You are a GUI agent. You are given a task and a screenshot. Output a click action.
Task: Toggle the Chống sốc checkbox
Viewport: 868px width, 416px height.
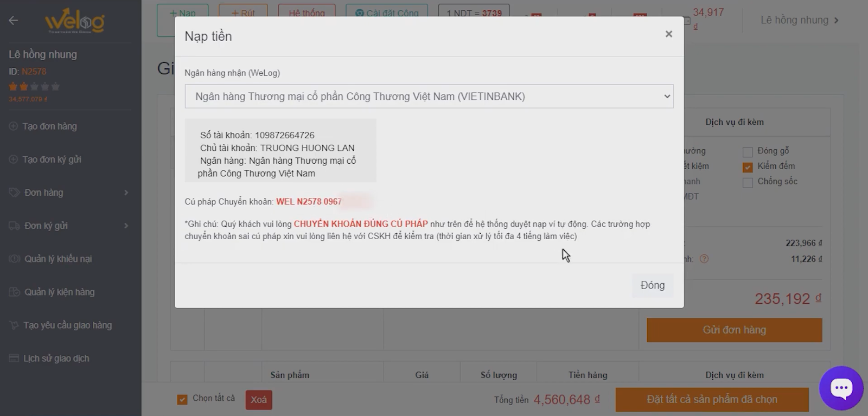[x=748, y=183]
